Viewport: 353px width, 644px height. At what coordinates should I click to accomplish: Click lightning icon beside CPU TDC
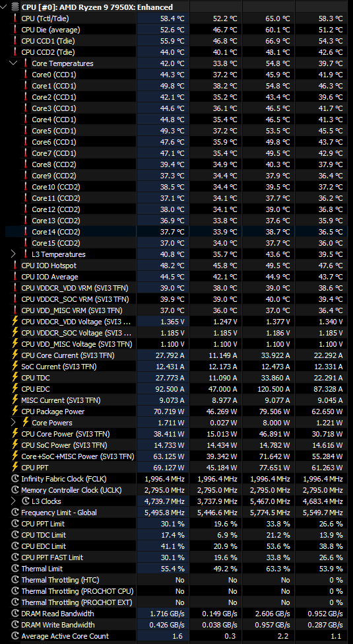pos(15,377)
